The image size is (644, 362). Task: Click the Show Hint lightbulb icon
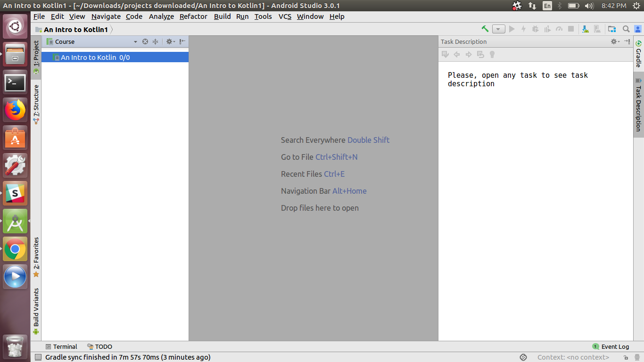click(x=492, y=55)
